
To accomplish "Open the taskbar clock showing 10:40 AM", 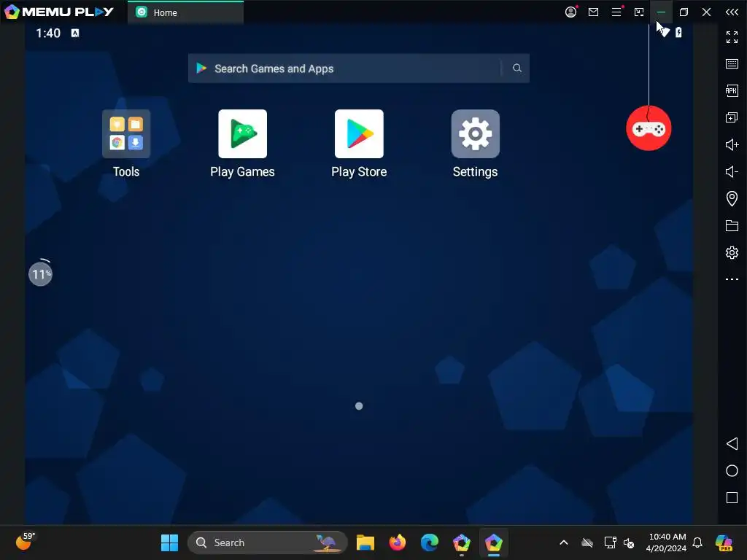I will [x=667, y=542].
